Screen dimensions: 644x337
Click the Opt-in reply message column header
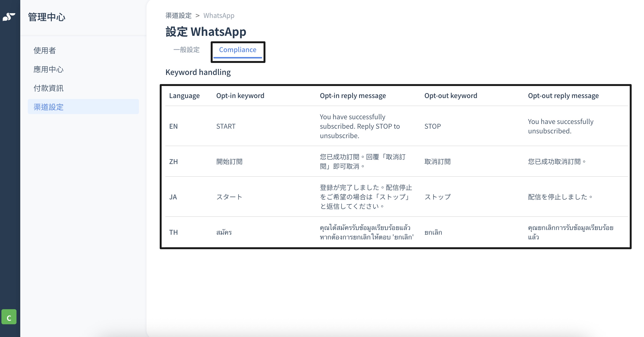click(353, 96)
